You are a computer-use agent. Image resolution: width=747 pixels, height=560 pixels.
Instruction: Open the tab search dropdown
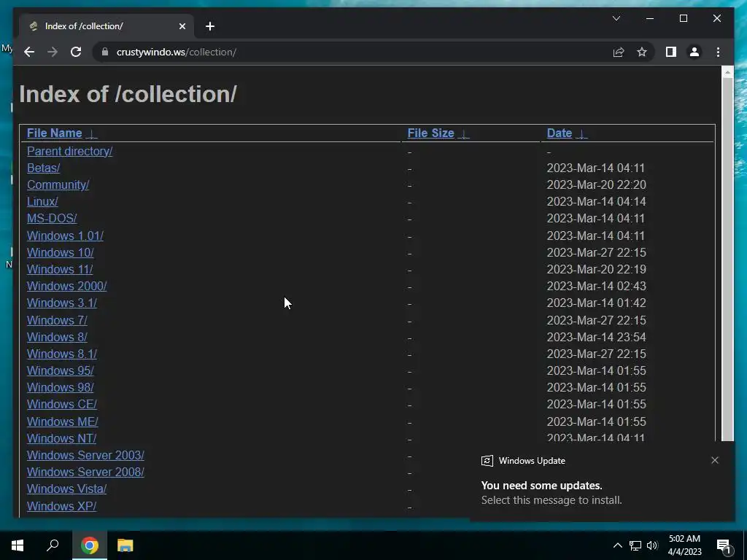[616, 18]
